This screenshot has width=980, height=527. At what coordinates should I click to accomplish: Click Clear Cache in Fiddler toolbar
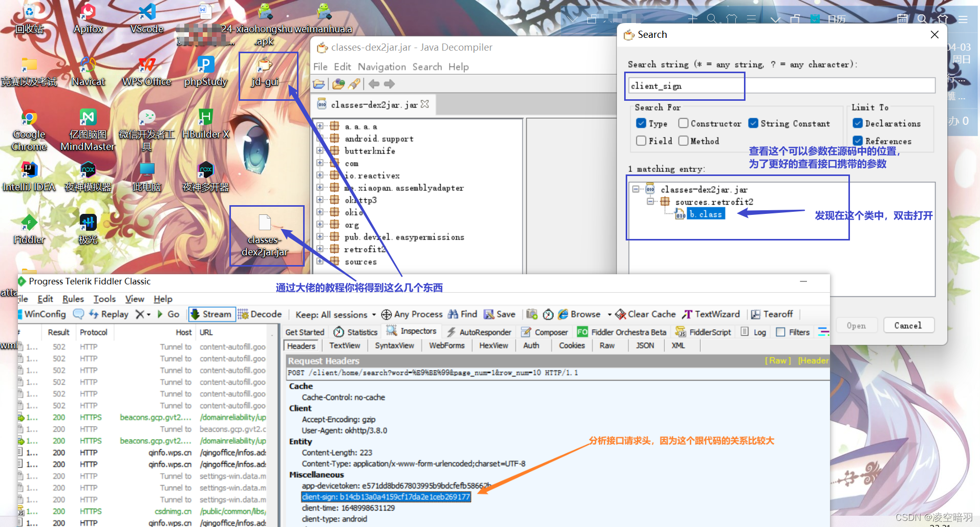646,314
